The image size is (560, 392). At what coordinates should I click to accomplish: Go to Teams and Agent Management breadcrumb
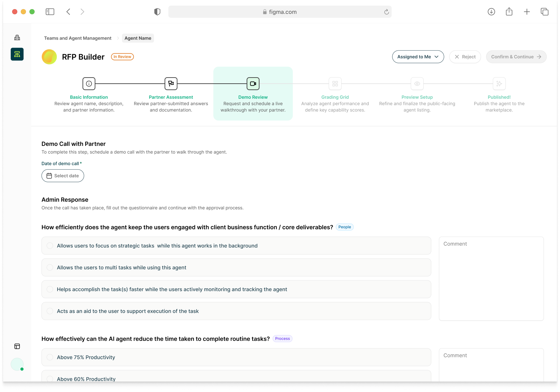click(77, 38)
